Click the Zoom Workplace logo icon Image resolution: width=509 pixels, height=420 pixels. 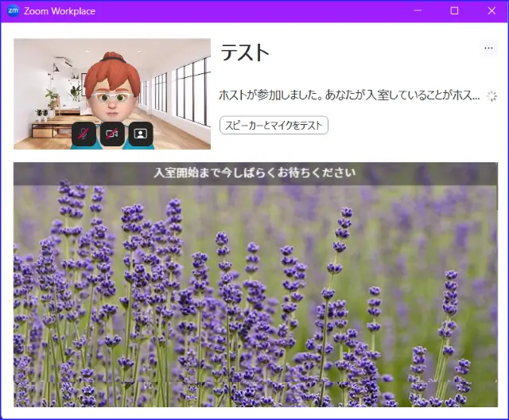click(13, 10)
